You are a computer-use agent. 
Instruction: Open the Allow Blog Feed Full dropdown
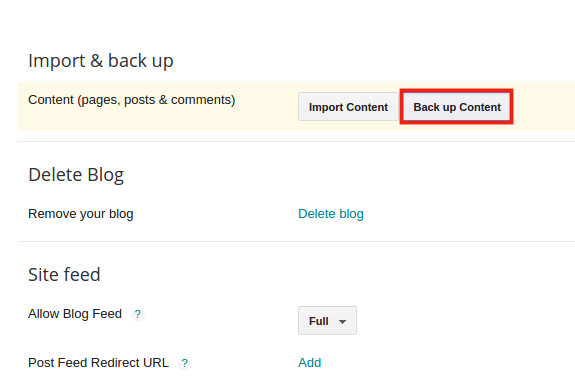[327, 321]
